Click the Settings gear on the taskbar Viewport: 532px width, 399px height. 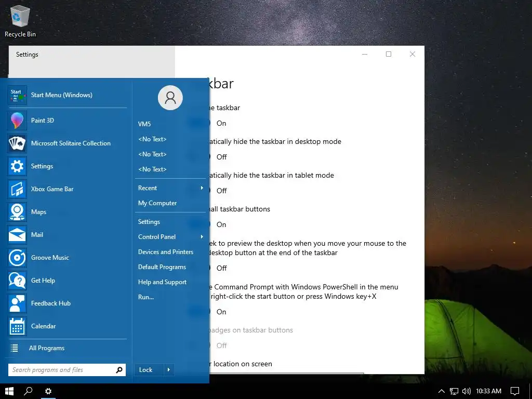(48, 391)
